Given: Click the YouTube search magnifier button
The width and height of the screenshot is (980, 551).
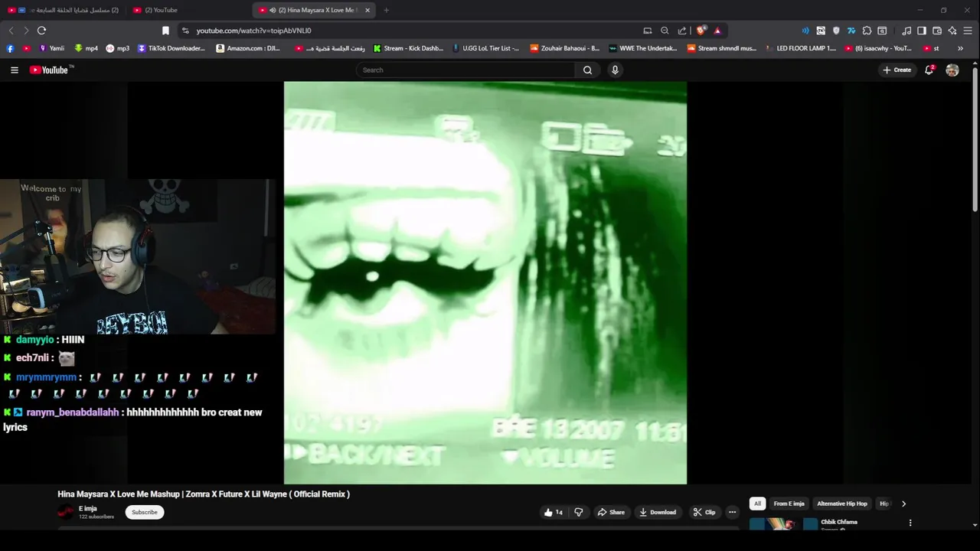Looking at the screenshot, I should point(587,70).
